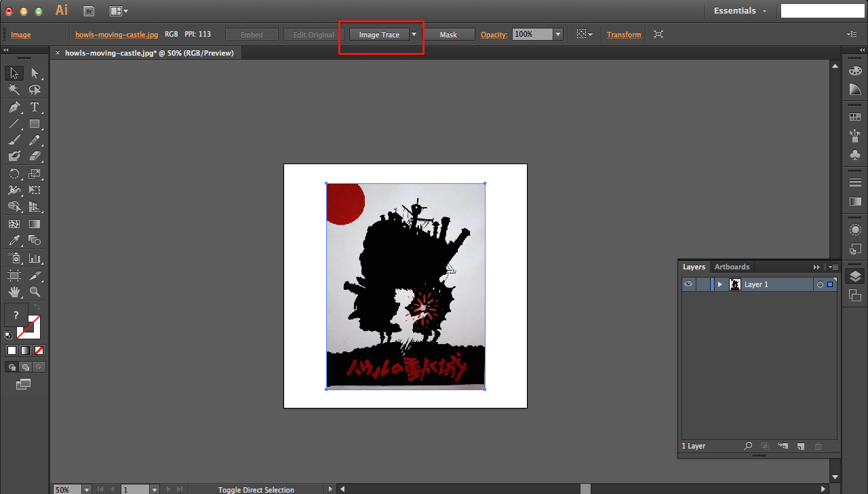Choose the Lasso tool
This screenshot has width=868, height=494.
[35, 90]
